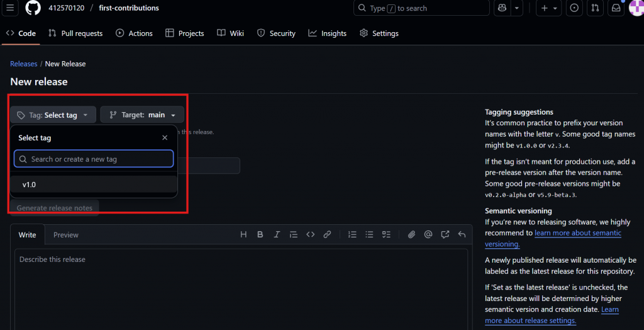Open the hamburger navigation menu
The width and height of the screenshot is (644, 330).
pyautogui.click(x=10, y=8)
